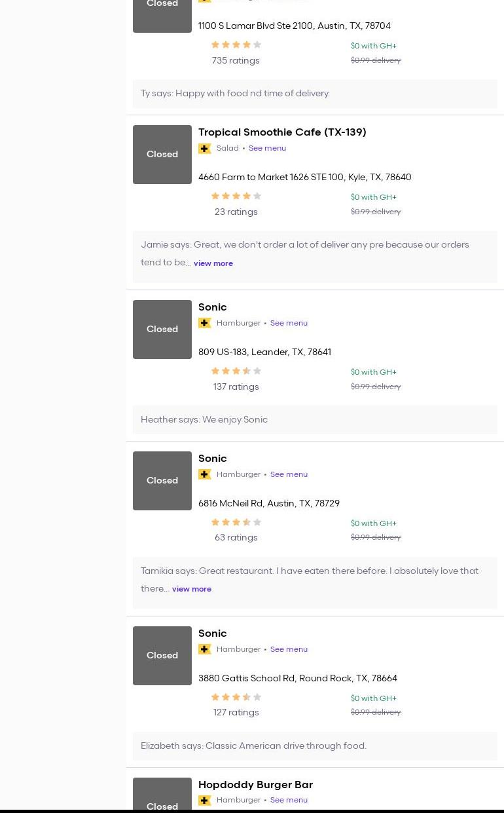Expand Tamikia's review with view more
504x813 pixels.
coord(191,589)
